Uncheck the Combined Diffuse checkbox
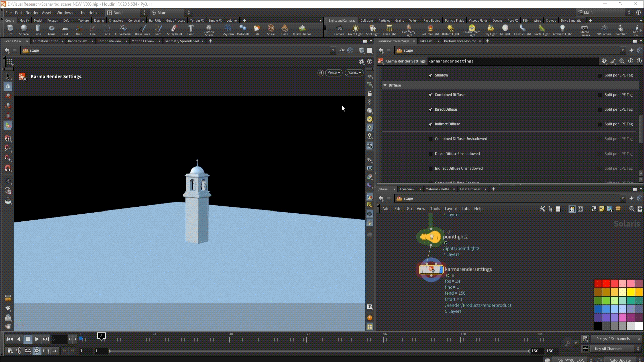 431,95
